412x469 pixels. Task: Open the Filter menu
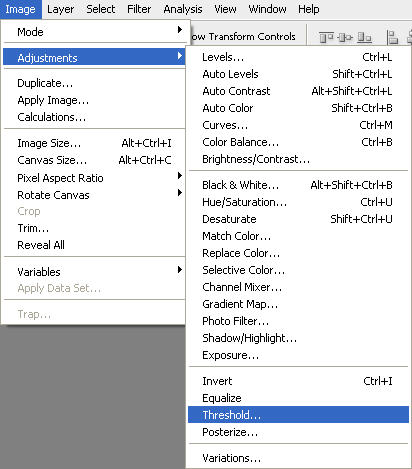(x=139, y=9)
